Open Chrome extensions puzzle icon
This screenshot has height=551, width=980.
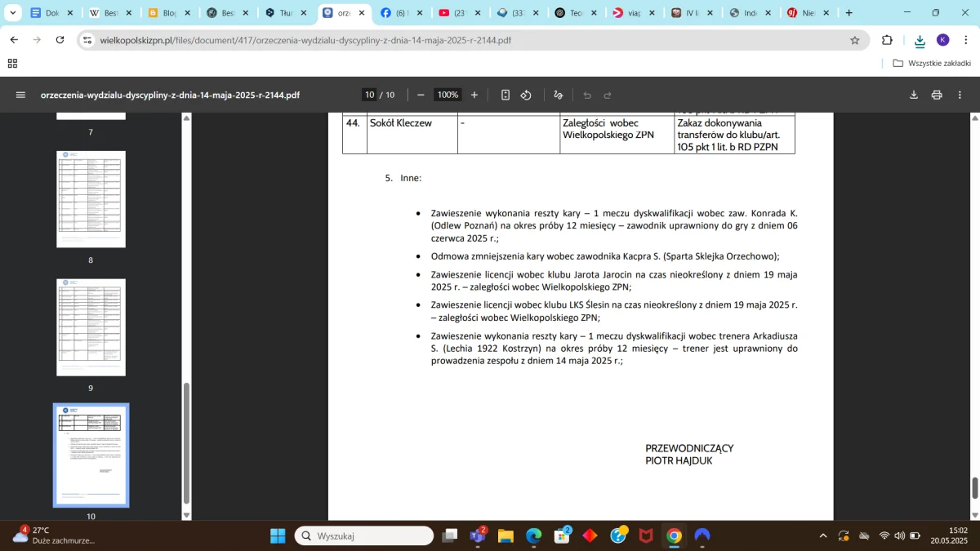tap(888, 40)
